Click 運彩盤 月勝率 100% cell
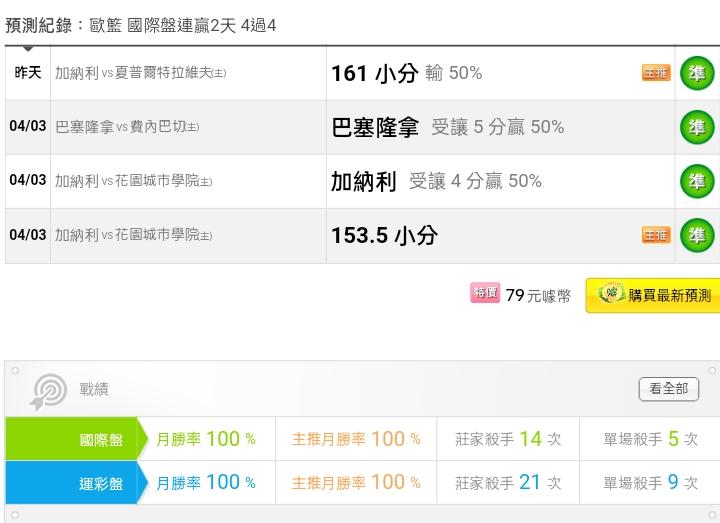 coord(206,482)
